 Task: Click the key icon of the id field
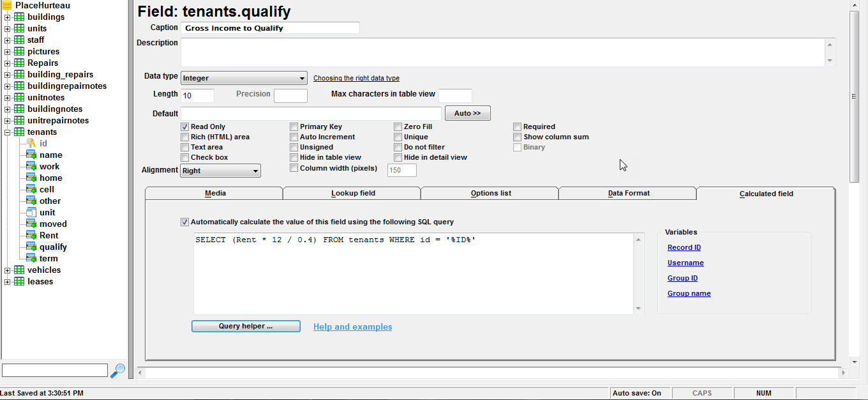[x=31, y=144]
